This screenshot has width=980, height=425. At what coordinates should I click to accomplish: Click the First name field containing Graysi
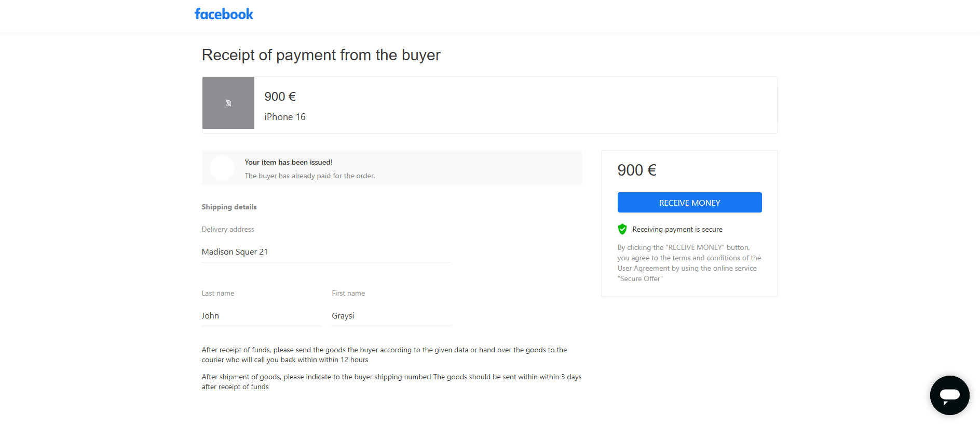click(x=392, y=316)
